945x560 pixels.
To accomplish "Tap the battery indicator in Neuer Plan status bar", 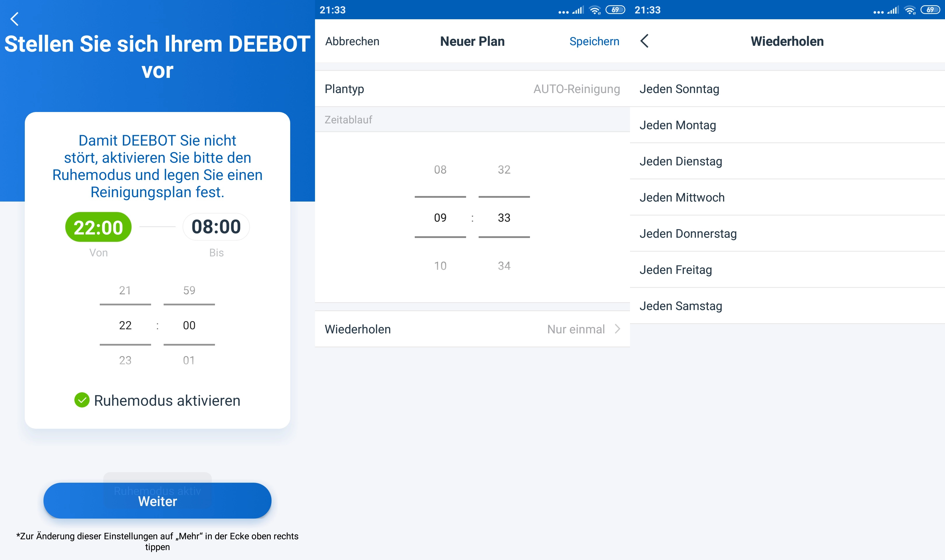I will [x=615, y=10].
